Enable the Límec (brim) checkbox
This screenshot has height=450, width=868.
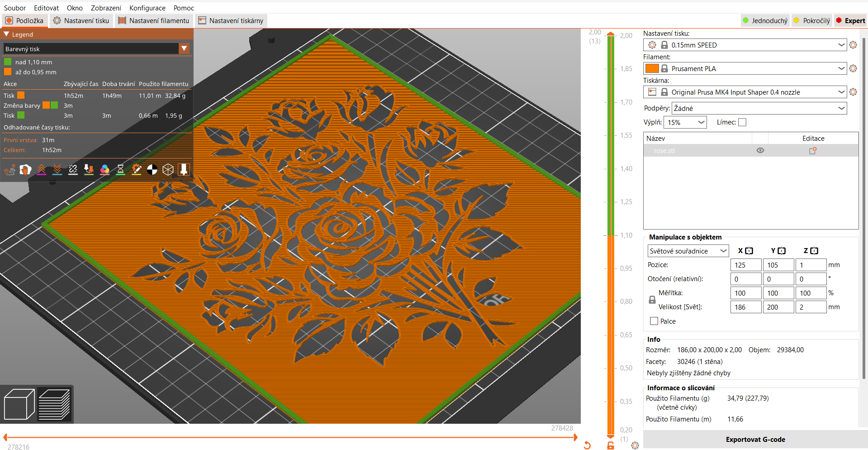pos(742,122)
